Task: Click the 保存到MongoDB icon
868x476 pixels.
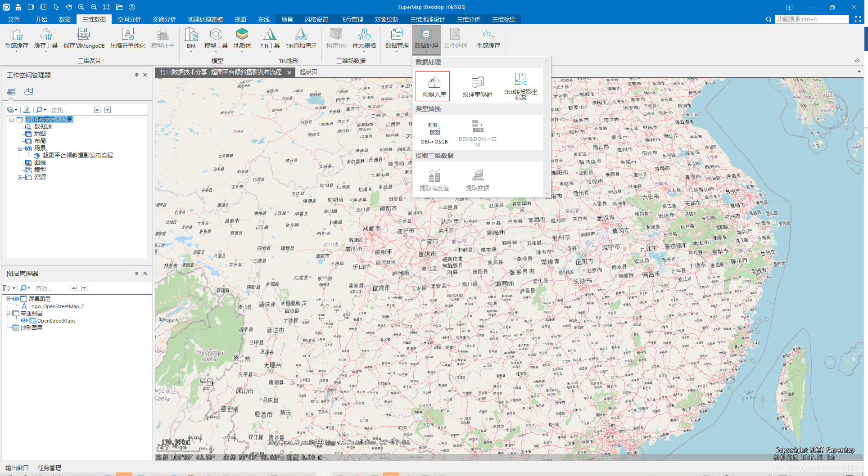Action: point(84,39)
